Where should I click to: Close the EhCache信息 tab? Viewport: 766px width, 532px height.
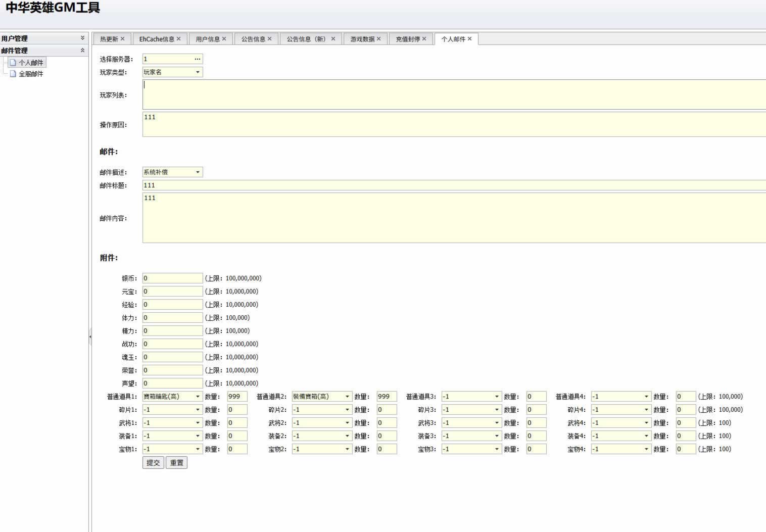click(x=178, y=39)
